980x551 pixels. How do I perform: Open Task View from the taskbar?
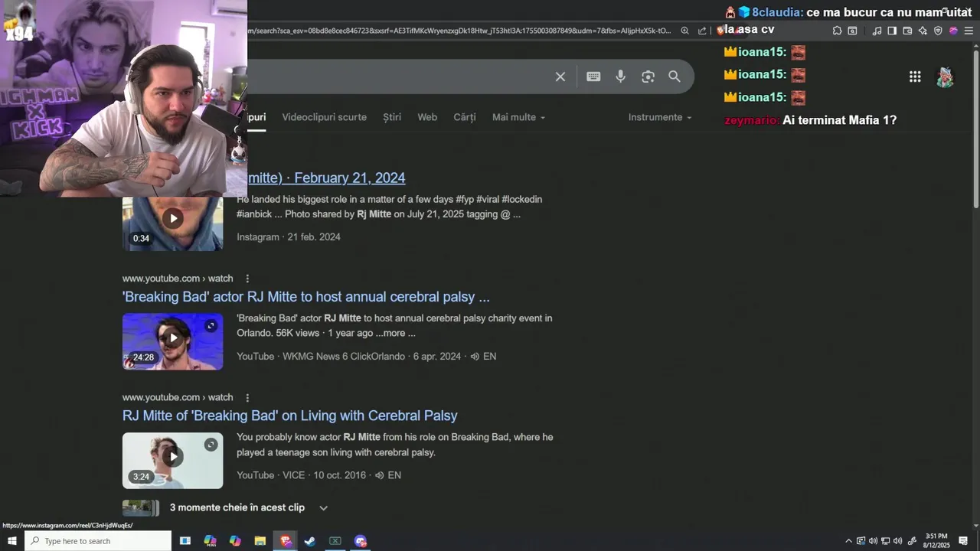(x=185, y=541)
